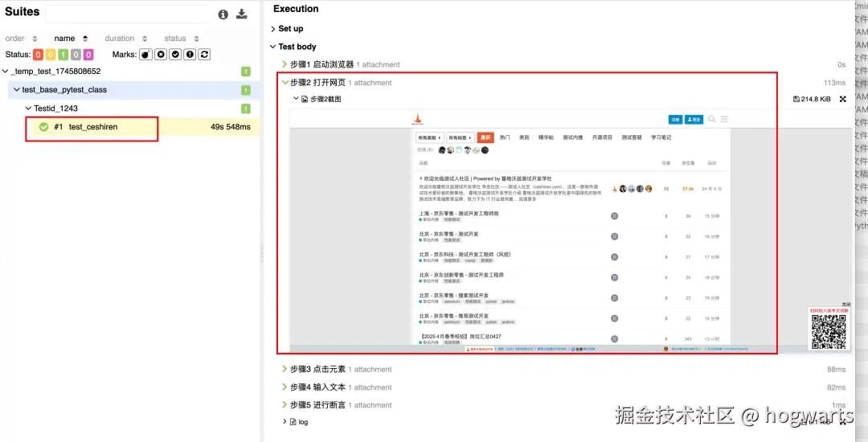Viewport: 868px width, 442px height.
Task: Collapse the test_base_pytest_class node
Action: point(17,90)
